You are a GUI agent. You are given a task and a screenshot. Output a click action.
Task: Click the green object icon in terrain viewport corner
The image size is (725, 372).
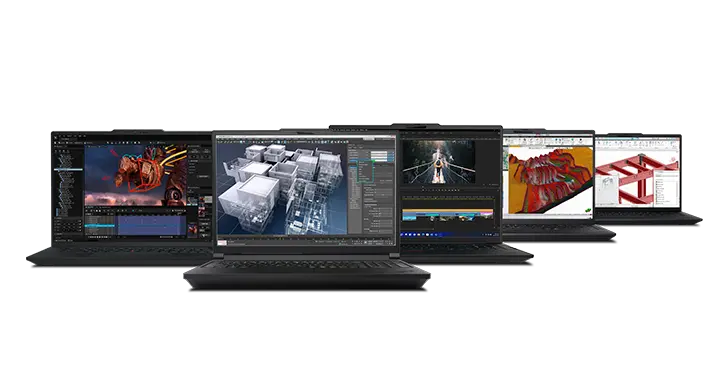588,210
